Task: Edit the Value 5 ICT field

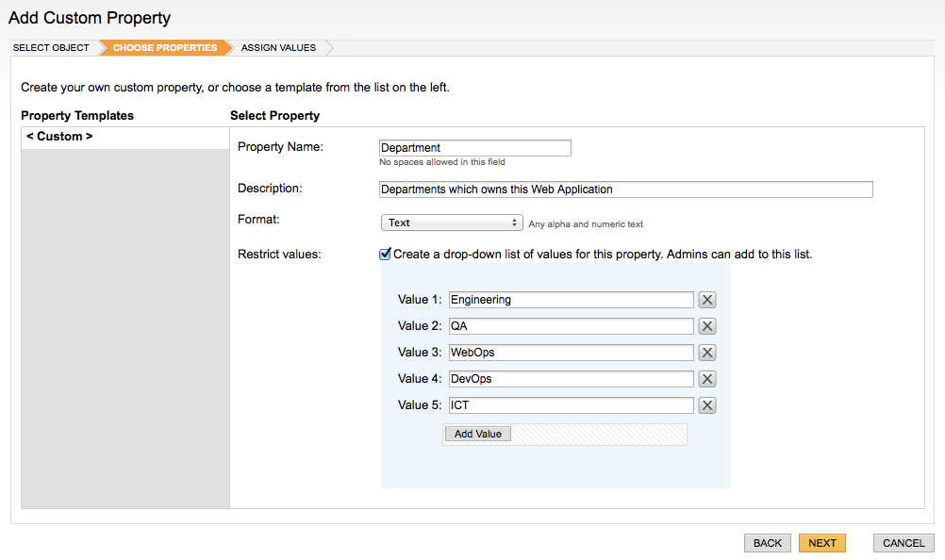Action: tap(572, 405)
